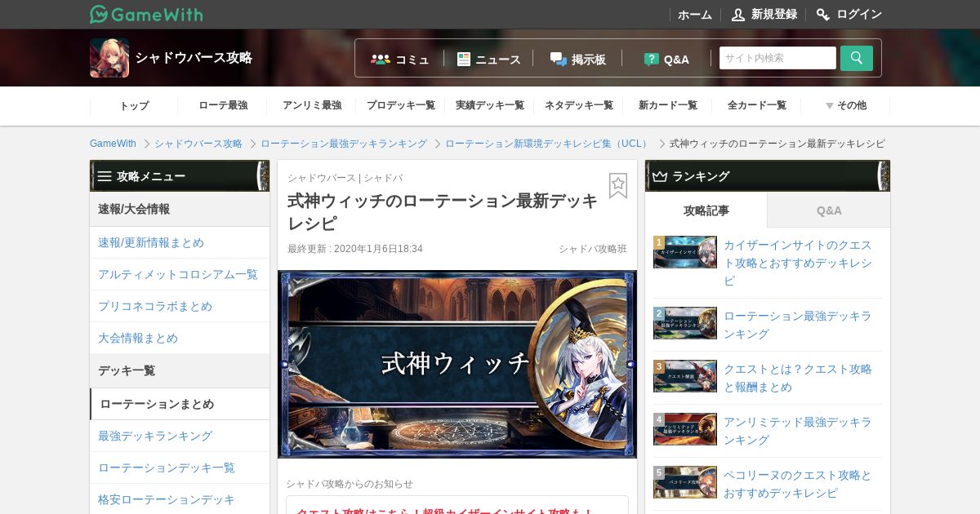The image size is (980, 514).
Task: Open プリコネコラボまとめ sidebar link
Action: (x=155, y=306)
